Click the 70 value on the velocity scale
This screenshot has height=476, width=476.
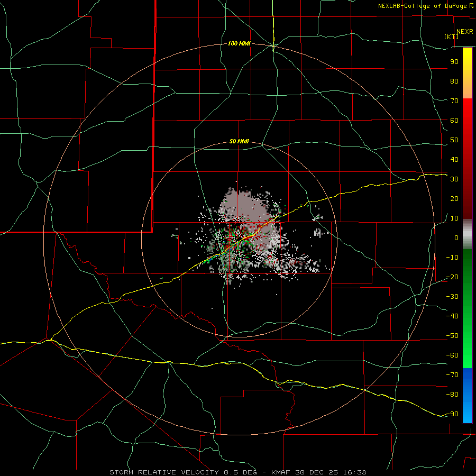coord(454,101)
